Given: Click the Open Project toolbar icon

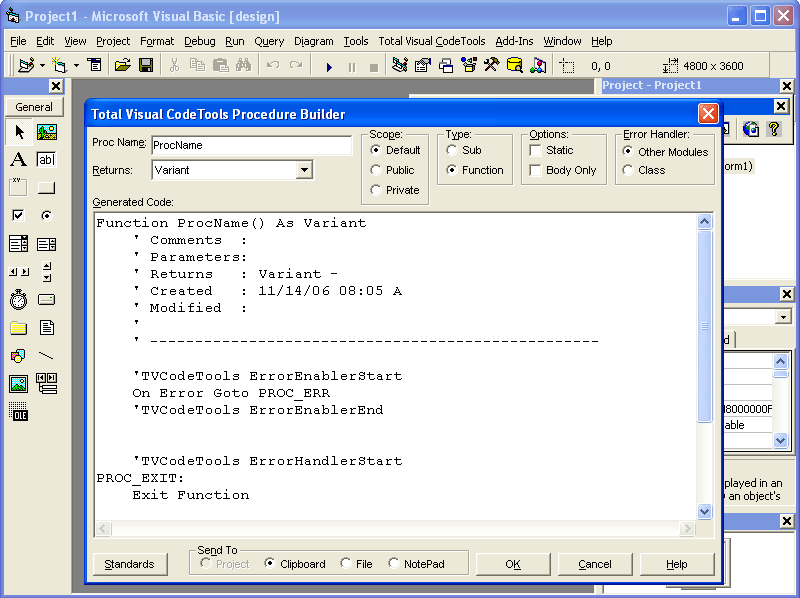Looking at the screenshot, I should 122,65.
